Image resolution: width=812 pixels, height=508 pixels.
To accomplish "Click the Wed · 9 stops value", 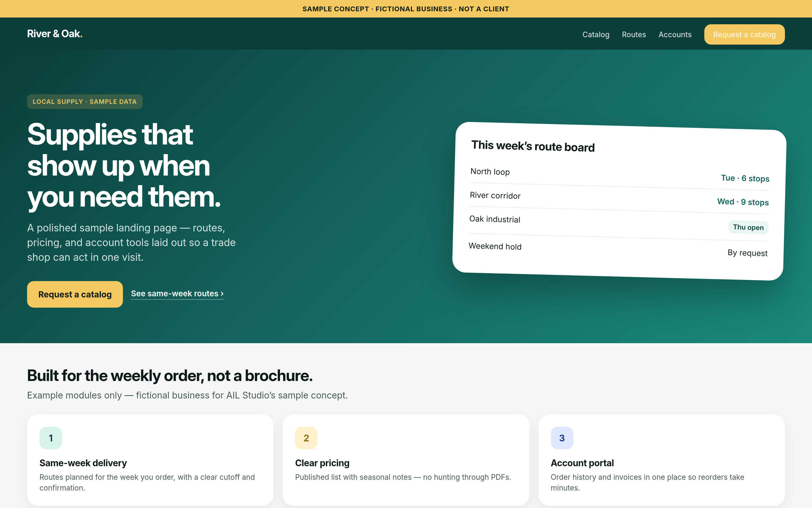I will click(x=743, y=202).
